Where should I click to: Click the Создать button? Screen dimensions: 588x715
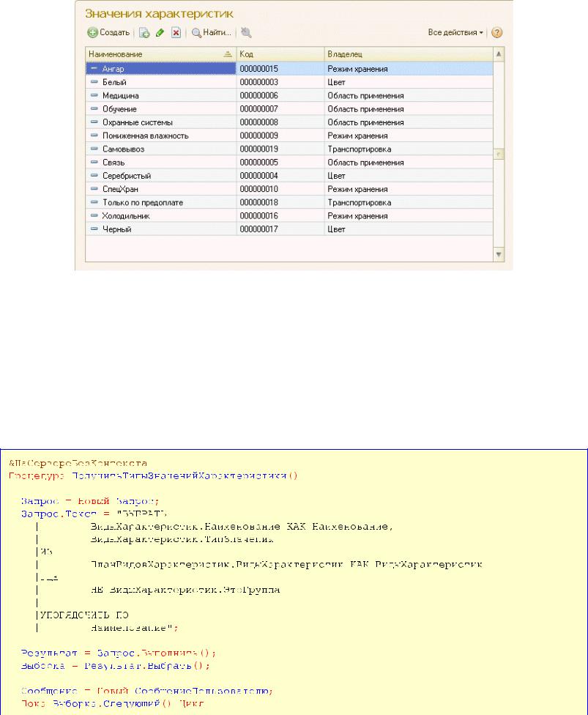coord(108,32)
